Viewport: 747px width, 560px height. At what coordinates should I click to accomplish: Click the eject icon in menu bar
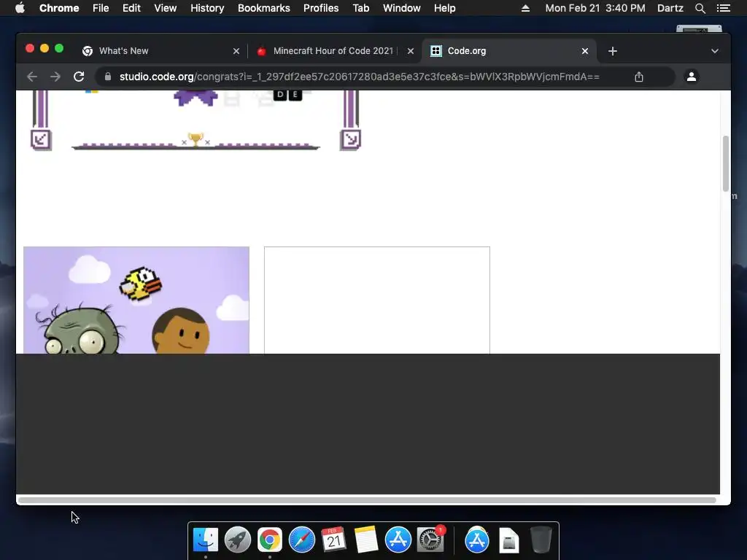525,8
